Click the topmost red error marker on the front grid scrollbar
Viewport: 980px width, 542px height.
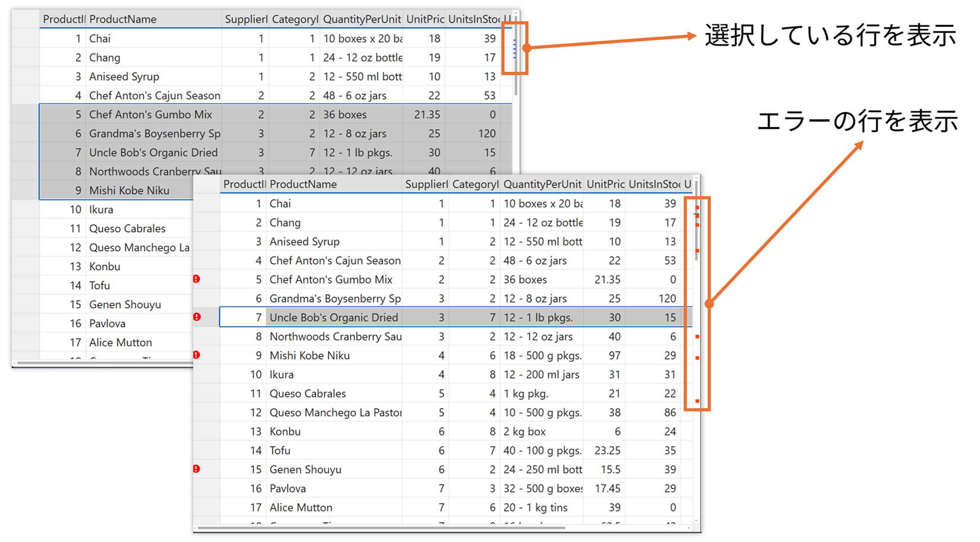pos(697,208)
